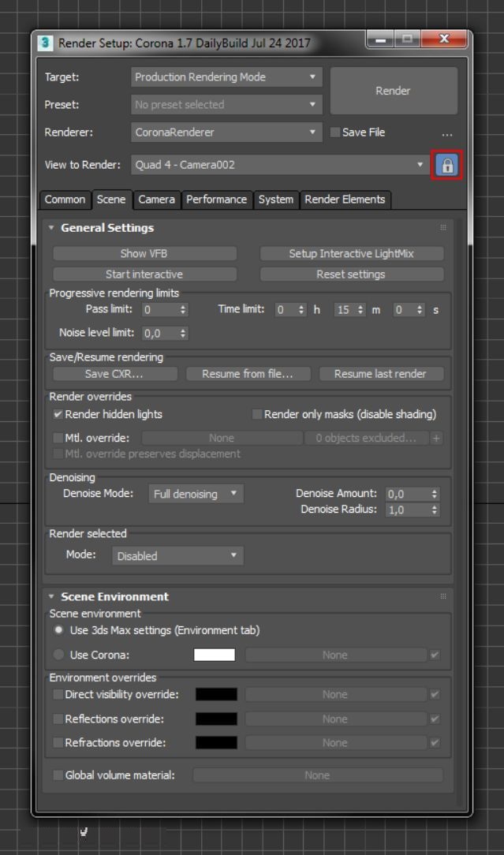Switch to the Scene tab
The height and width of the screenshot is (855, 504).
tap(111, 200)
